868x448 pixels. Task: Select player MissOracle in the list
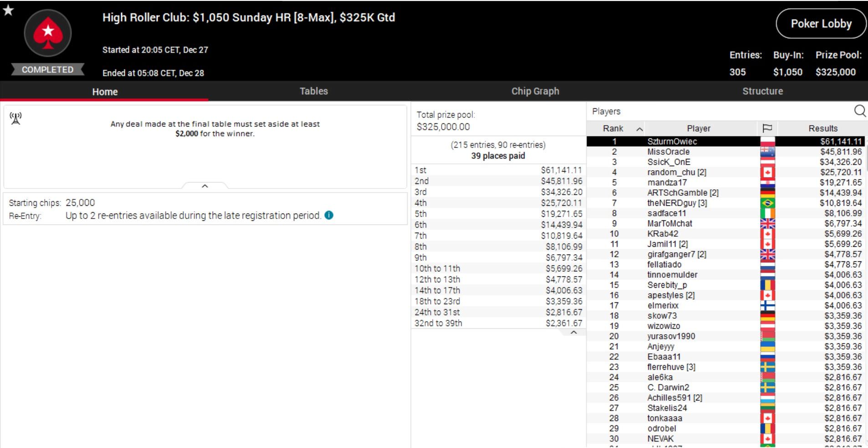tap(668, 152)
